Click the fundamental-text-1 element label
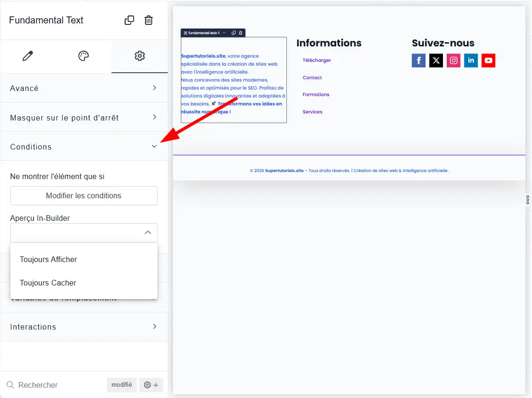The height and width of the screenshot is (398, 532). pyautogui.click(x=204, y=33)
